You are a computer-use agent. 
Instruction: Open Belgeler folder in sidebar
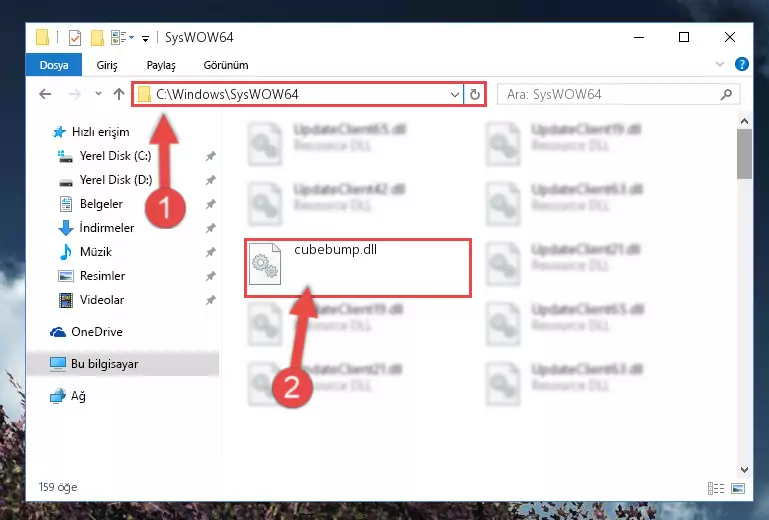(101, 204)
